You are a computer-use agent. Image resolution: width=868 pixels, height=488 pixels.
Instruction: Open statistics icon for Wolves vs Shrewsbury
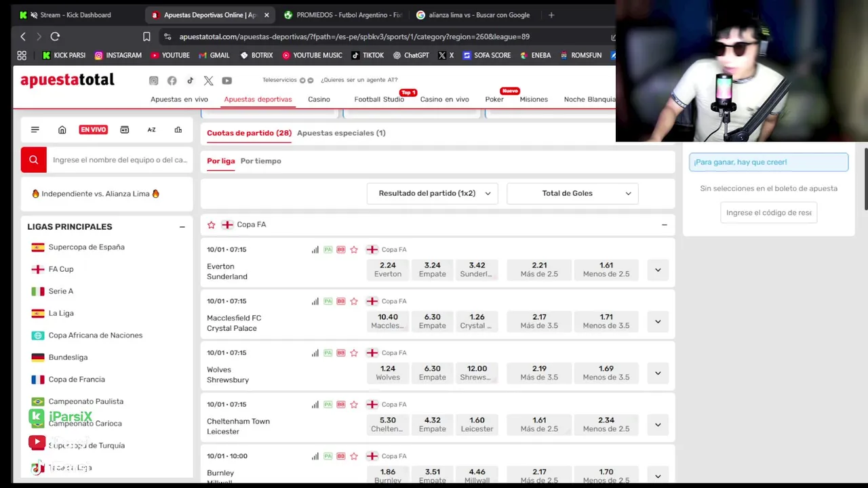point(315,352)
